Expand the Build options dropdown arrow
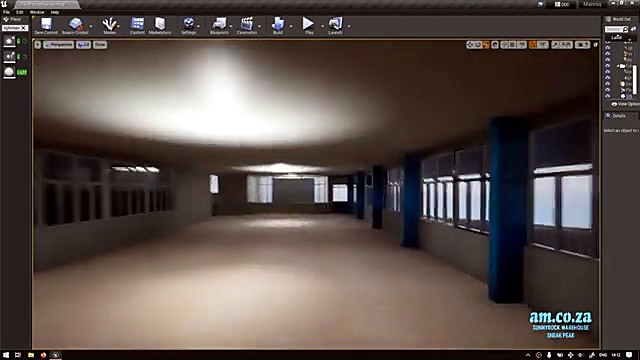 [291, 26]
